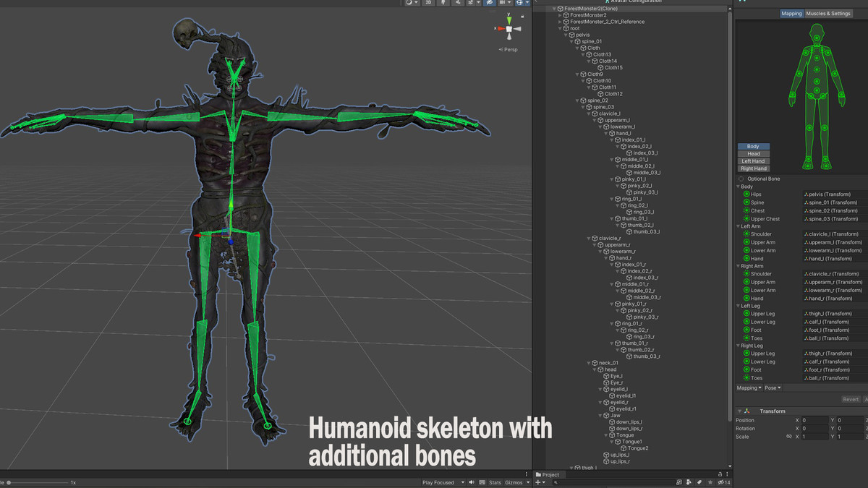Screen dimensions: 868x488
Task: Click the Revert button
Action: (851, 399)
